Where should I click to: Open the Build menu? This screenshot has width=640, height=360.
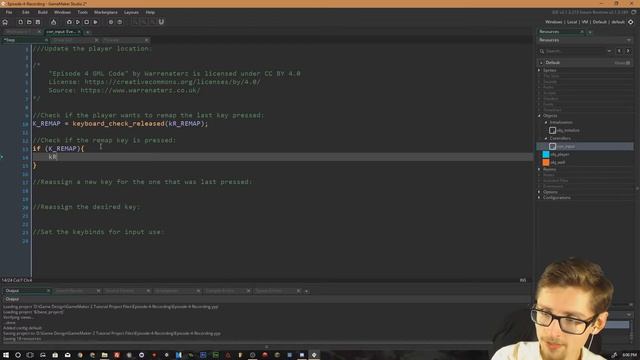click(42, 12)
